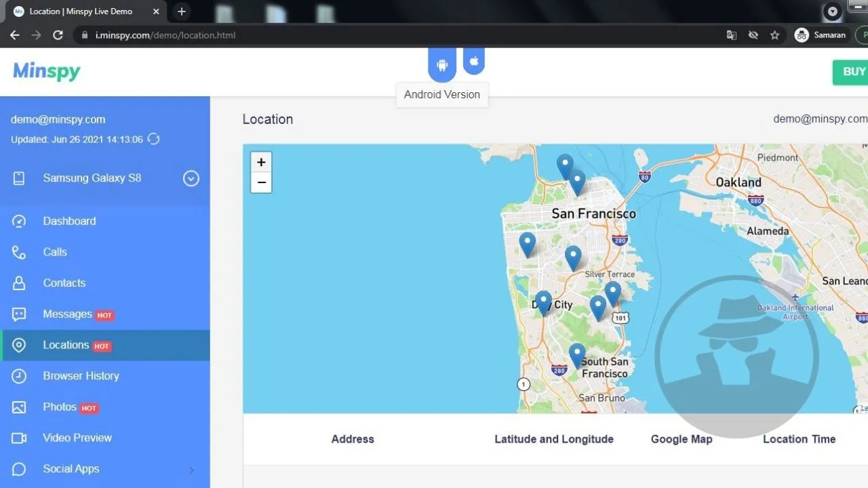Click the Oakland label on the map
Image resolution: width=868 pixels, height=488 pixels.
[x=738, y=182]
